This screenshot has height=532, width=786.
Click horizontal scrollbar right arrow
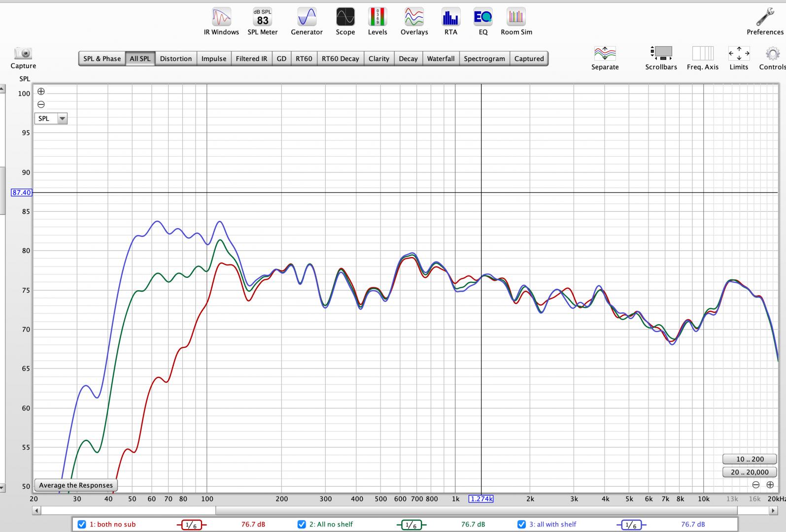click(x=774, y=511)
